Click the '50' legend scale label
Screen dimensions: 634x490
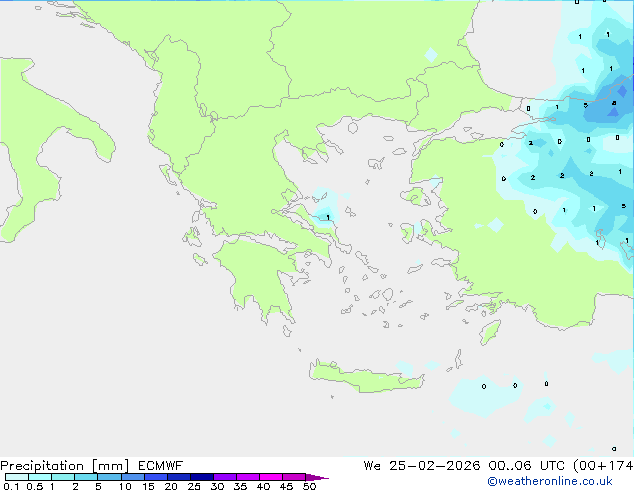(310, 486)
